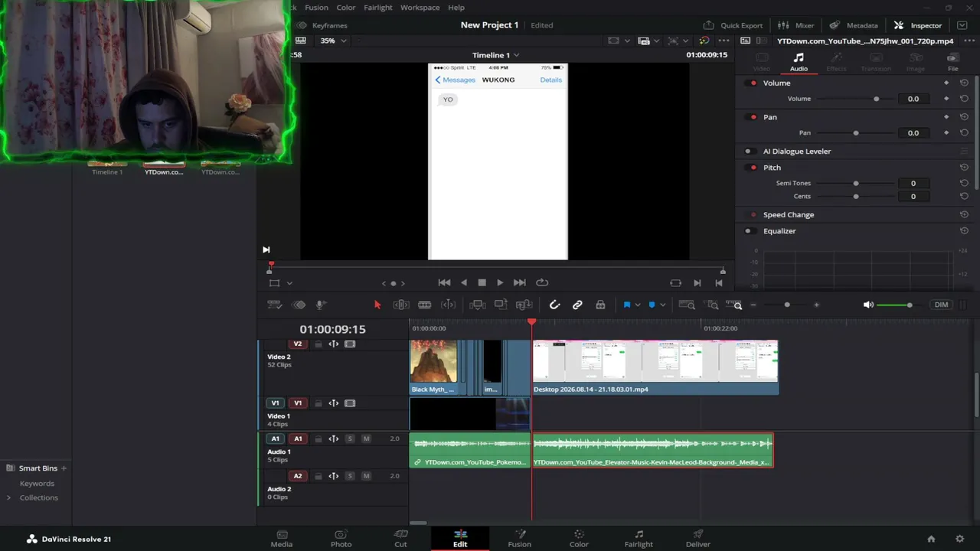Click the Detail Zoom icon

tap(713, 305)
